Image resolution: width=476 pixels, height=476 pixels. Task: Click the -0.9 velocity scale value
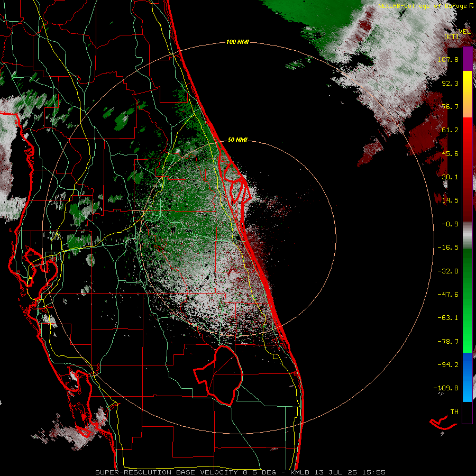[x=450, y=224]
